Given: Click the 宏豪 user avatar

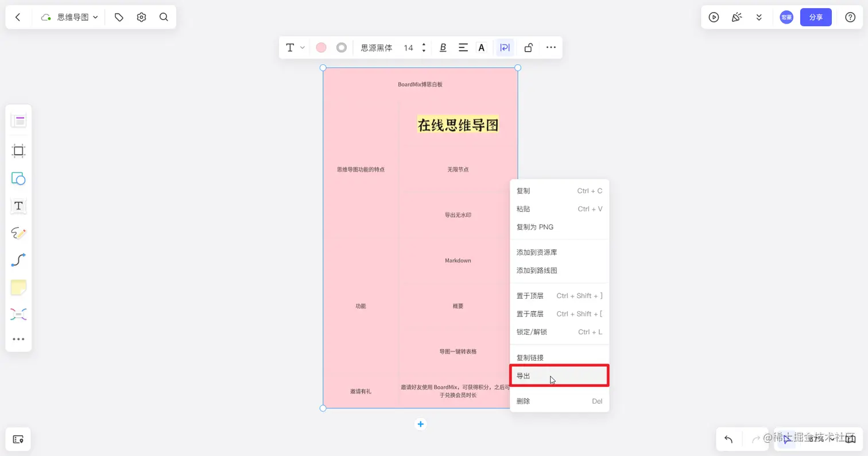Looking at the screenshot, I should coord(786,17).
